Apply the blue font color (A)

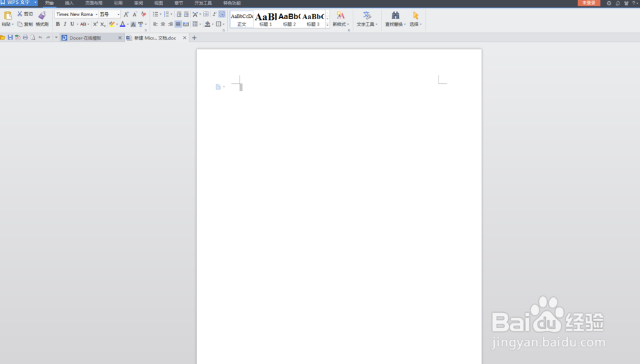[x=122, y=24]
